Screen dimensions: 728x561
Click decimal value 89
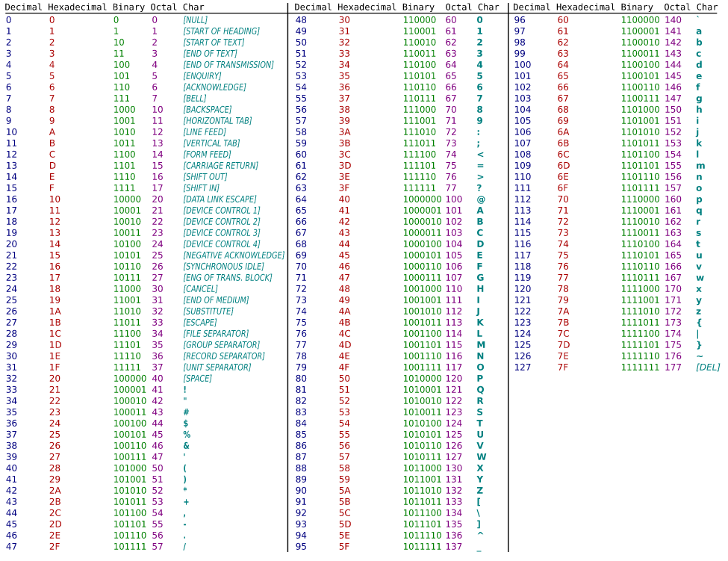click(x=301, y=480)
